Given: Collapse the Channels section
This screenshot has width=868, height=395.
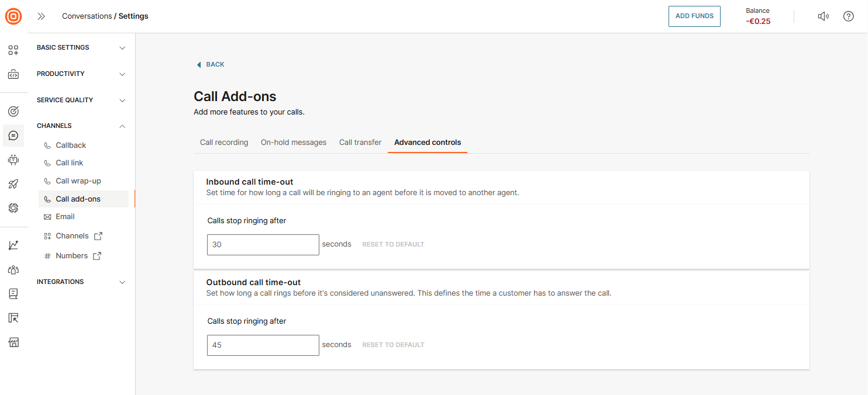Looking at the screenshot, I should click(x=81, y=126).
